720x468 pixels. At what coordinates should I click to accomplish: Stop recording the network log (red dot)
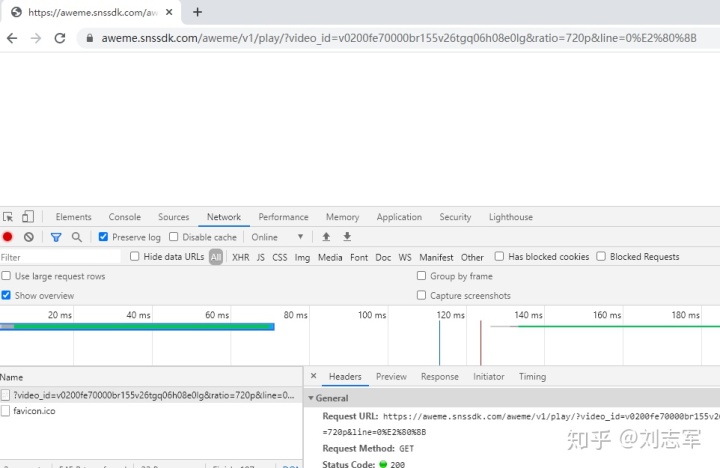point(7,237)
